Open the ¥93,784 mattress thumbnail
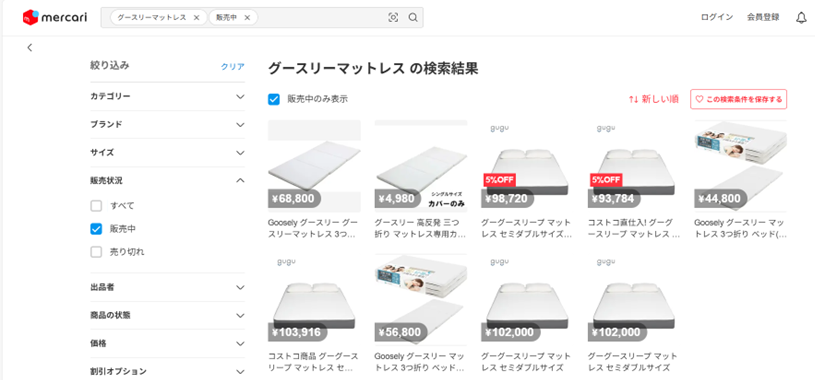The image size is (815, 380). [634, 166]
